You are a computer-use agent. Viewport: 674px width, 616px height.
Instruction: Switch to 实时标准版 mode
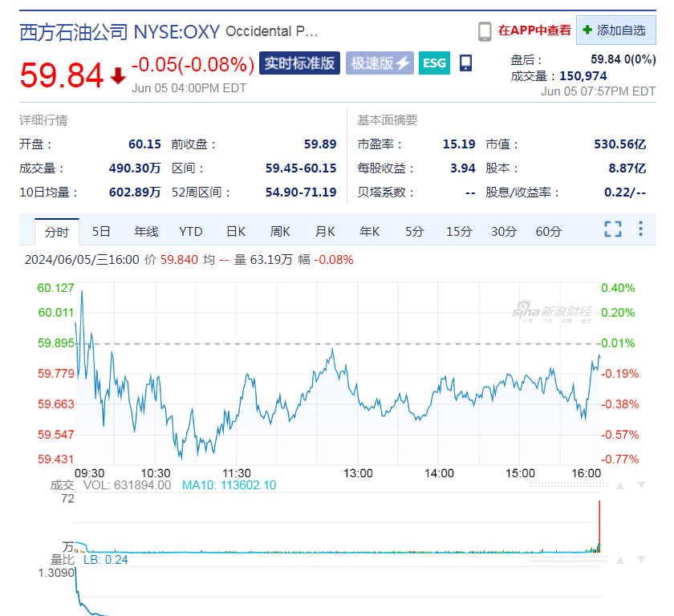[x=300, y=63]
